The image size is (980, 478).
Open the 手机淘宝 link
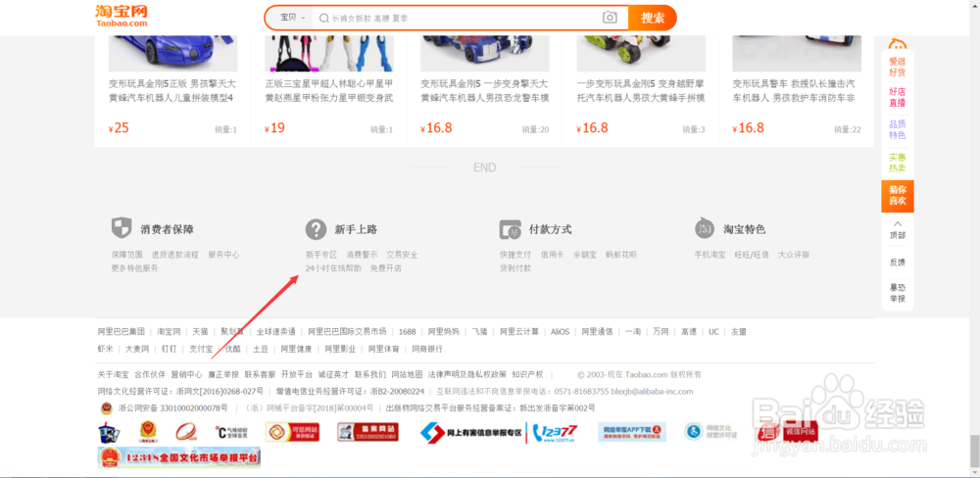point(710,255)
